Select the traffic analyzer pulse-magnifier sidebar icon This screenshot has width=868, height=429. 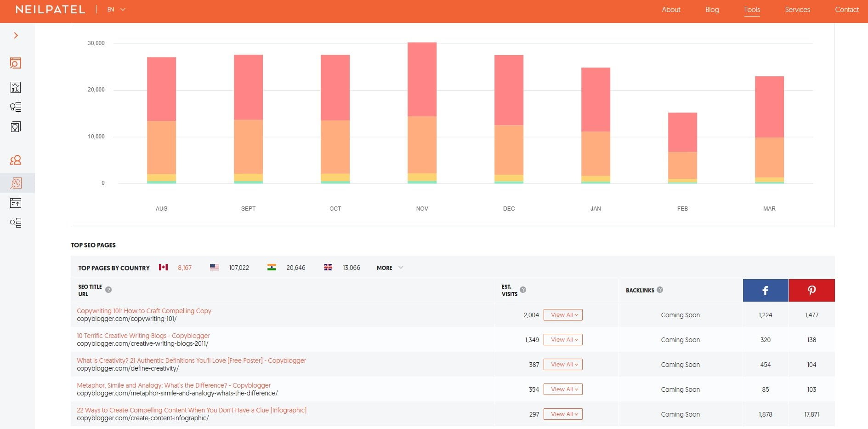click(x=16, y=183)
